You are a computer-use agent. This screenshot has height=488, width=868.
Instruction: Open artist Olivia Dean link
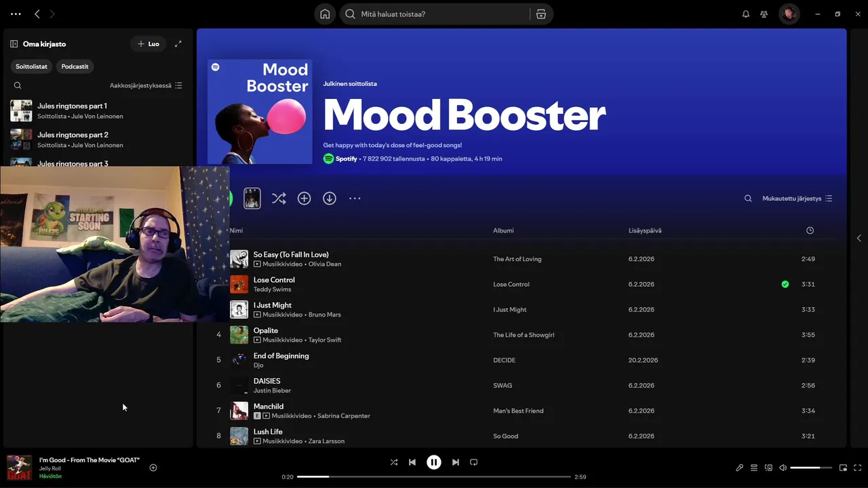pos(325,264)
